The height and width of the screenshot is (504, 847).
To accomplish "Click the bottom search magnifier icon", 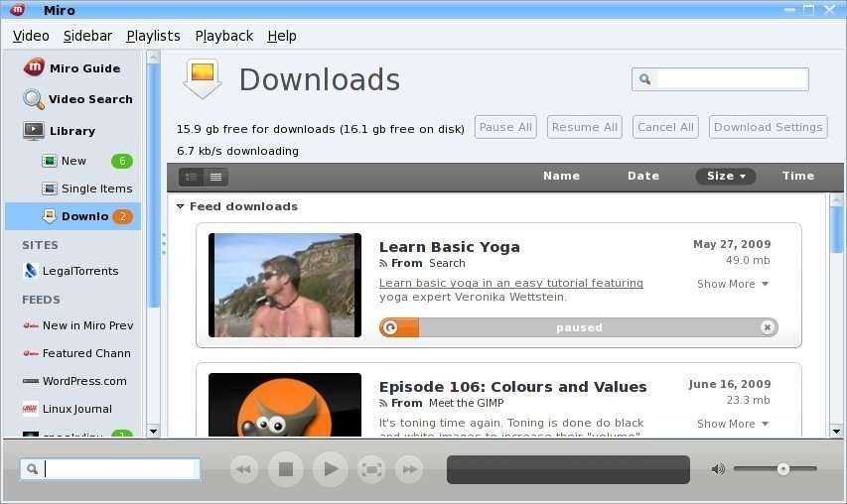I will [33, 469].
